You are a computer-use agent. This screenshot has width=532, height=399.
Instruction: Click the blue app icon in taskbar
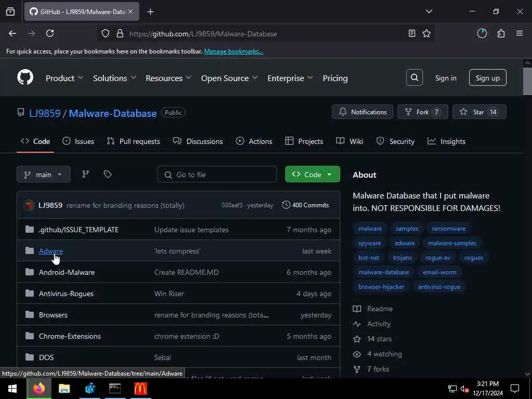click(90, 389)
